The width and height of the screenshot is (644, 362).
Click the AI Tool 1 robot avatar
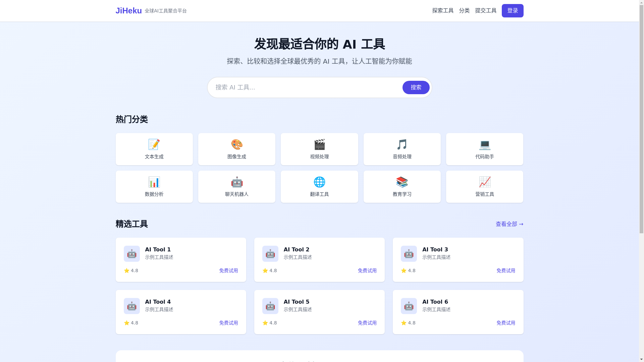tap(132, 254)
